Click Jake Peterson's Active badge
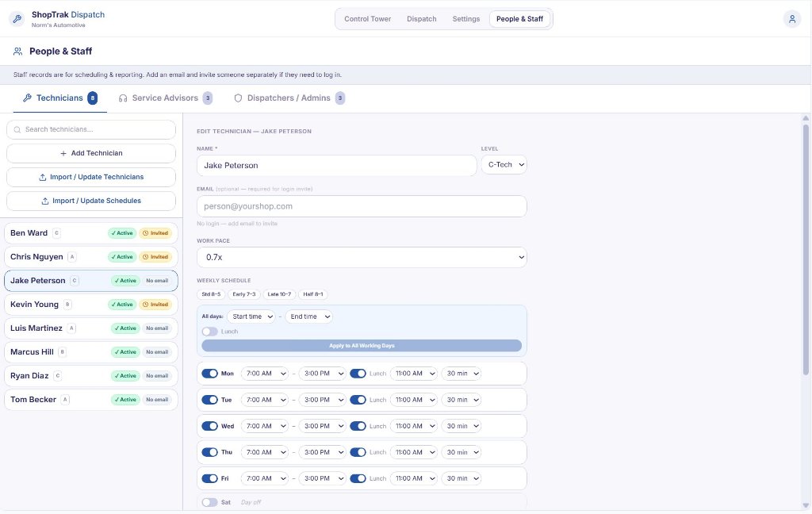Screen dimensions: 812x514 [x=125, y=281]
